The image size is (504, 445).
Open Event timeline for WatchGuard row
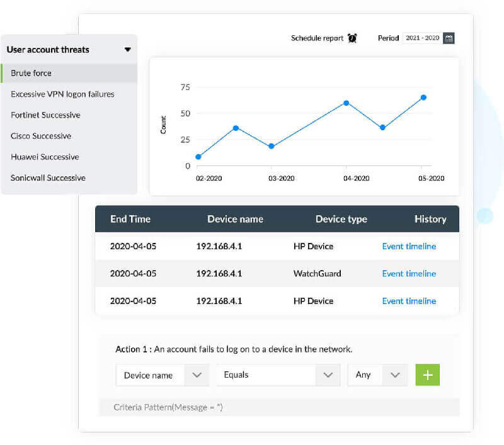point(409,274)
